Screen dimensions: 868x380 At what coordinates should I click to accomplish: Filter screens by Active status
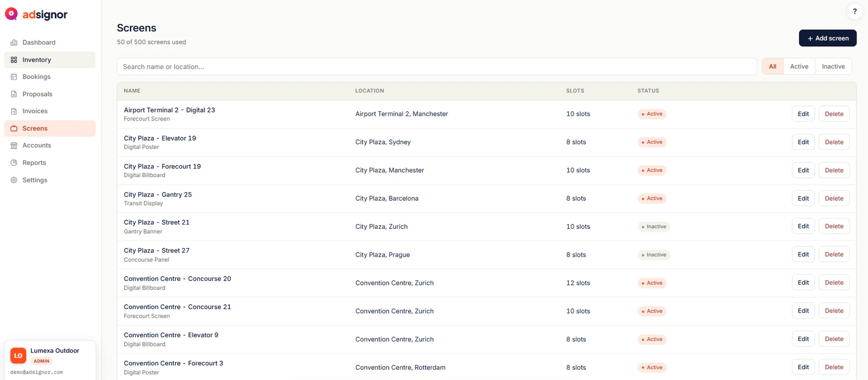click(x=799, y=67)
